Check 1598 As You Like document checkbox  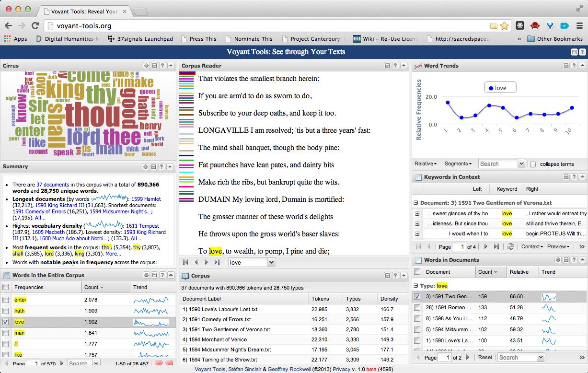coord(417,318)
